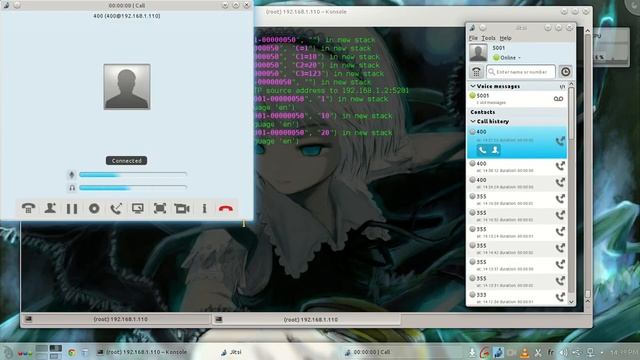This screenshot has width=640, height=360.
Task: Adjust the microphone volume slider
Action: coord(133,174)
